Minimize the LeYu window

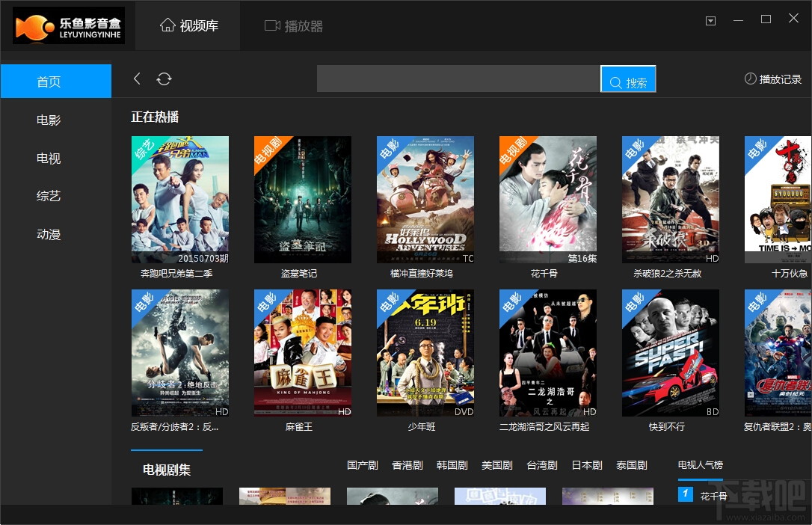point(739,20)
